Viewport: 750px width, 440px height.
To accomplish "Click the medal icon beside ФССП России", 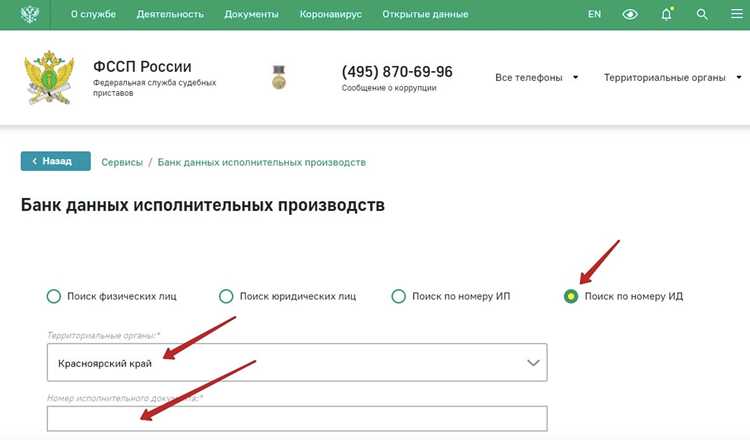I will click(279, 77).
